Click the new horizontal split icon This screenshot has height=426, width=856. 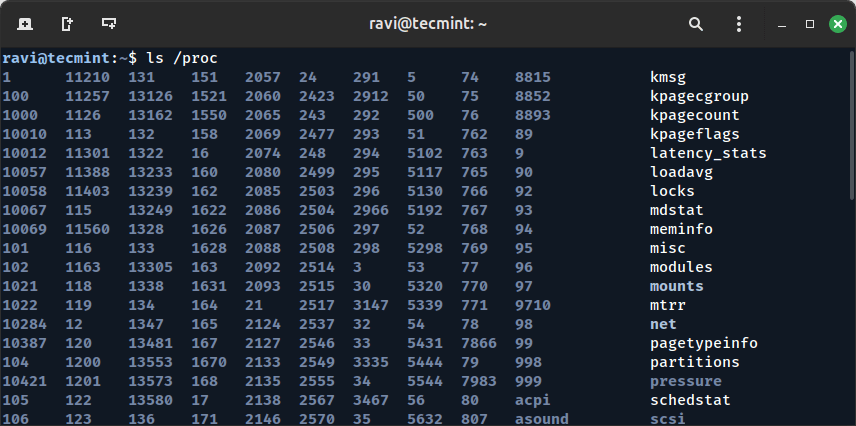tap(109, 23)
